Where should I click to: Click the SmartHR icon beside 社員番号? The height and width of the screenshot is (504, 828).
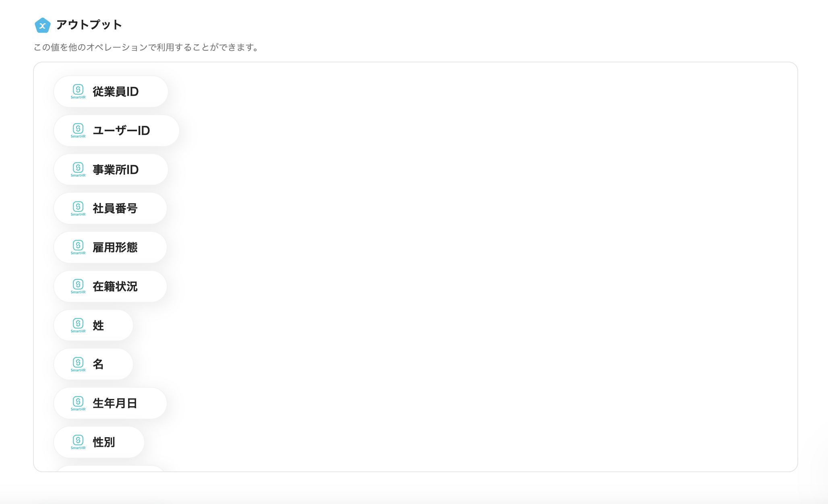click(78, 209)
